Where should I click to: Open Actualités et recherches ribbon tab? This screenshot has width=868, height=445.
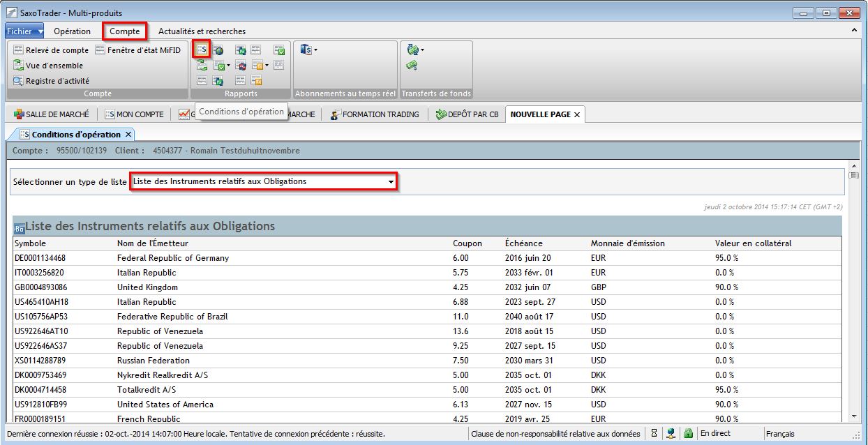pos(202,31)
